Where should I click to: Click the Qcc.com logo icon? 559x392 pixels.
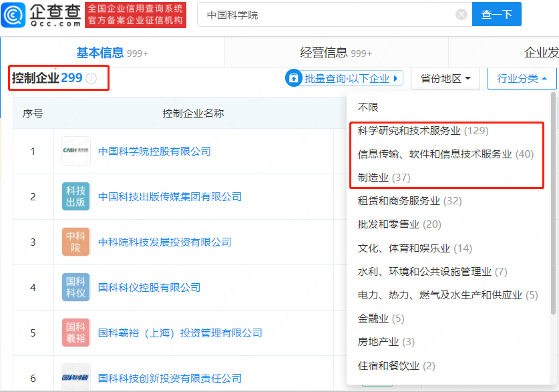point(13,15)
